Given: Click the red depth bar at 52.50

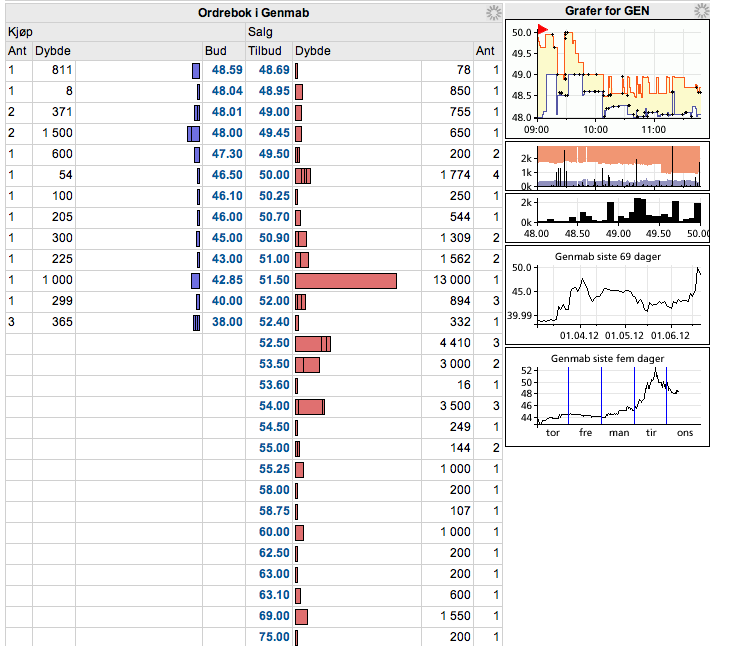Looking at the screenshot, I should coord(313,344).
